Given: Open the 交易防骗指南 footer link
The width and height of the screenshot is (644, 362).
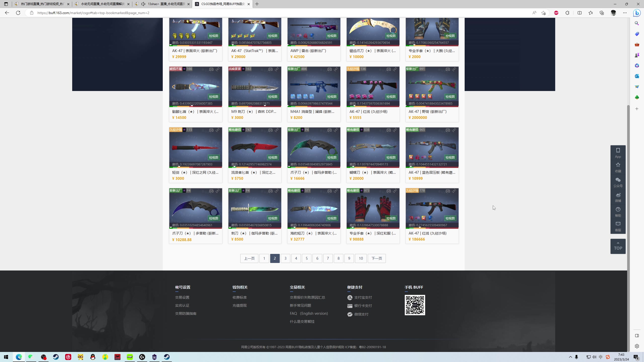Looking at the screenshot, I should 186,313.
